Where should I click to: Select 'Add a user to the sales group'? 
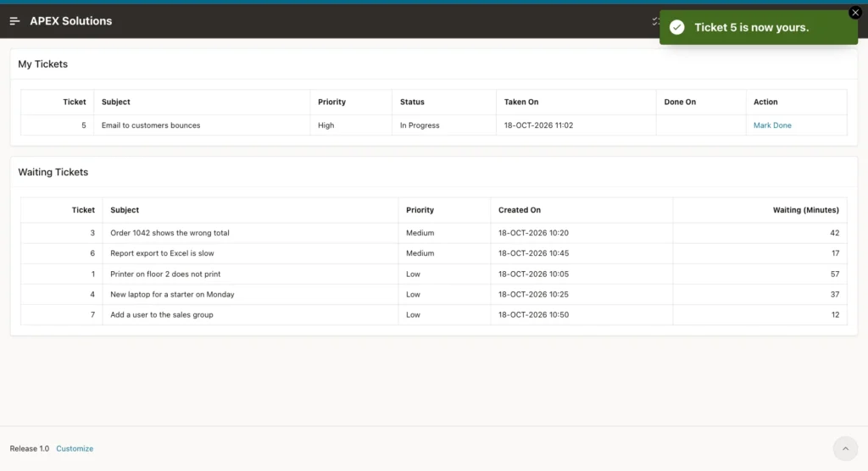(162, 314)
